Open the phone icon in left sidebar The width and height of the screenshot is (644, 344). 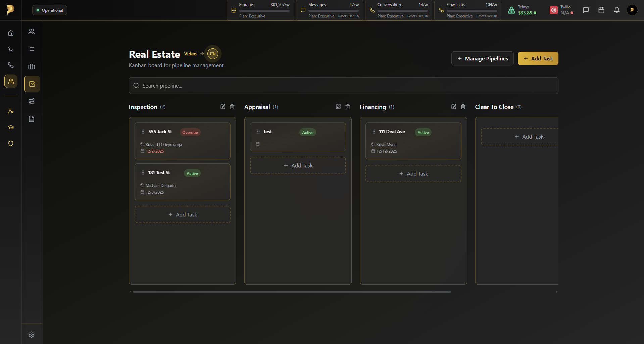click(11, 65)
